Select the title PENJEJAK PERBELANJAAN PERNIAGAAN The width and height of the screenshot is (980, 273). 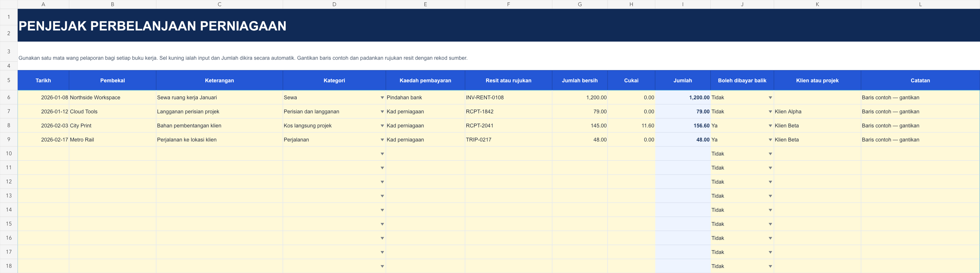(153, 26)
